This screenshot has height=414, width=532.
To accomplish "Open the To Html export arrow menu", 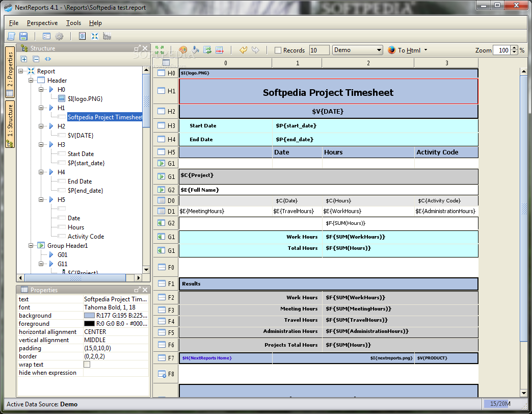I will click(x=425, y=50).
